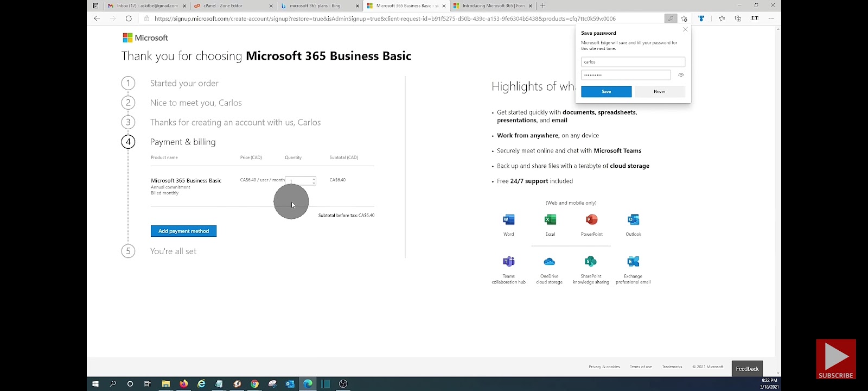Show the saved password with eye icon
The width and height of the screenshot is (868, 391).
[x=681, y=75]
